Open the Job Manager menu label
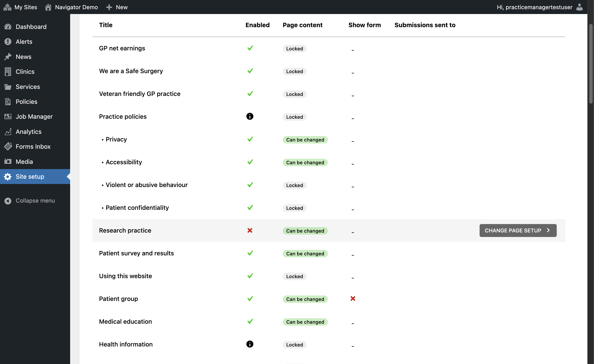 (34, 117)
